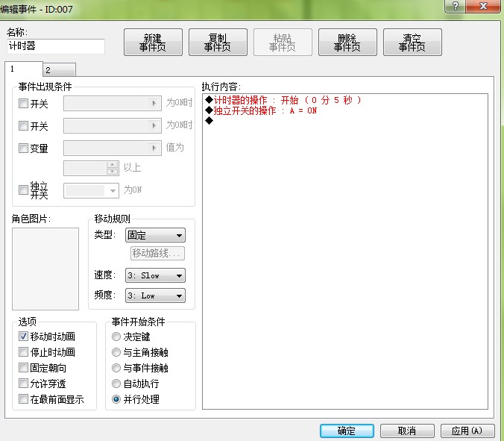Enable the second 开关 condition checkbox

[x=23, y=125]
